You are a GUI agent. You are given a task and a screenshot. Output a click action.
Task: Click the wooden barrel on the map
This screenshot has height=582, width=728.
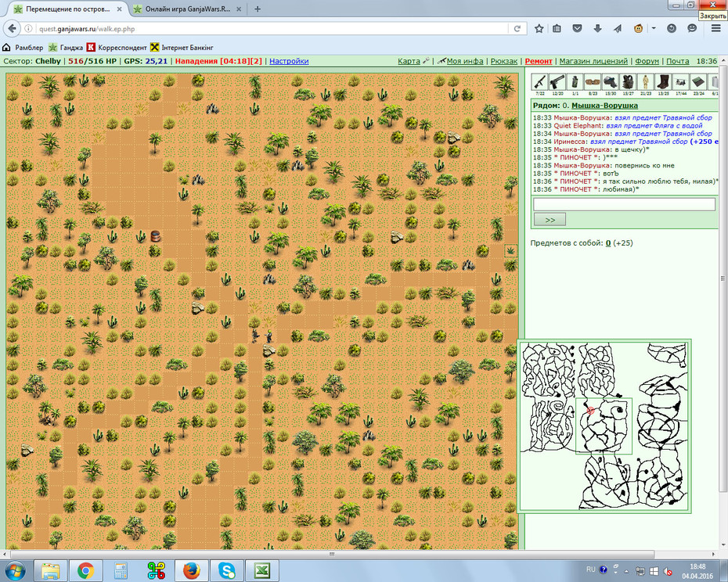(x=155, y=236)
